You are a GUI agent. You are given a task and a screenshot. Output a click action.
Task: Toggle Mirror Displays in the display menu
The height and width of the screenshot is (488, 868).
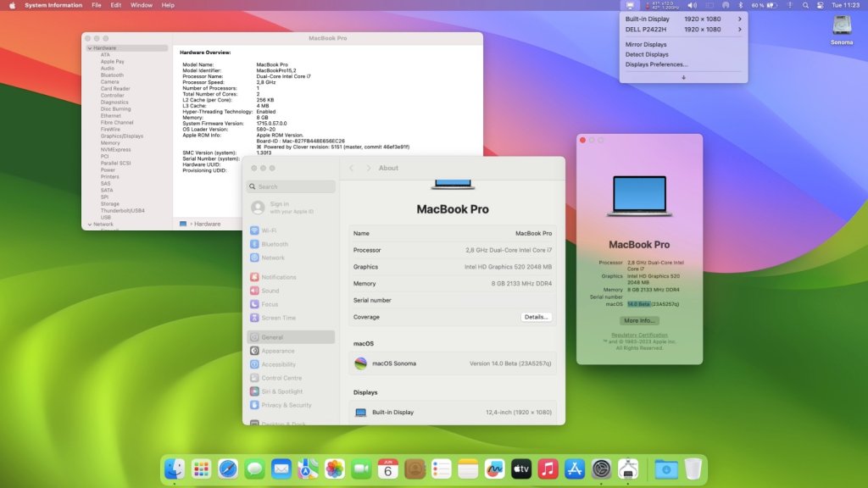tap(647, 45)
